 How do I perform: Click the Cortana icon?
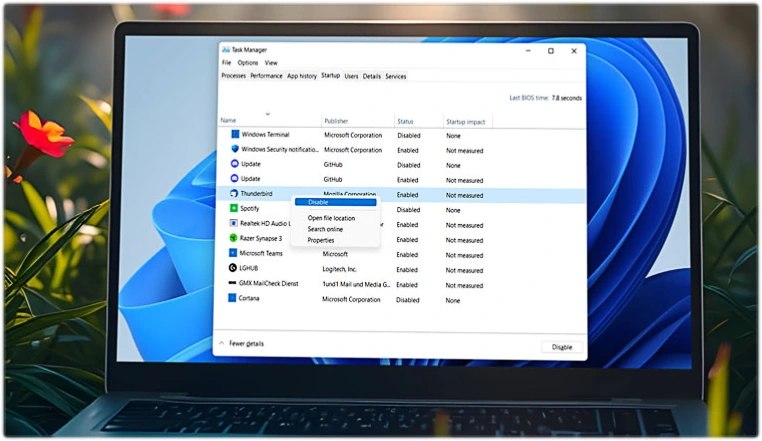[x=232, y=298]
